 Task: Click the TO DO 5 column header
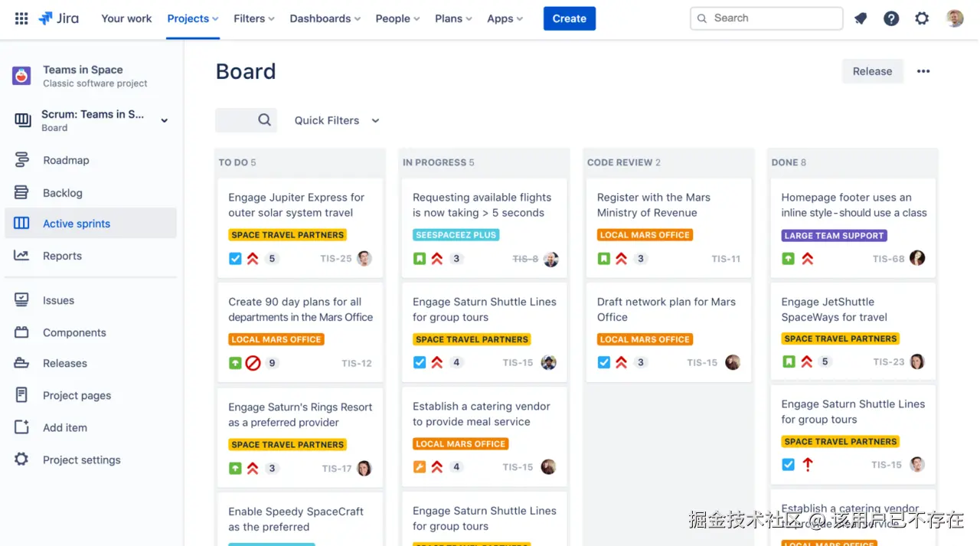coord(237,162)
